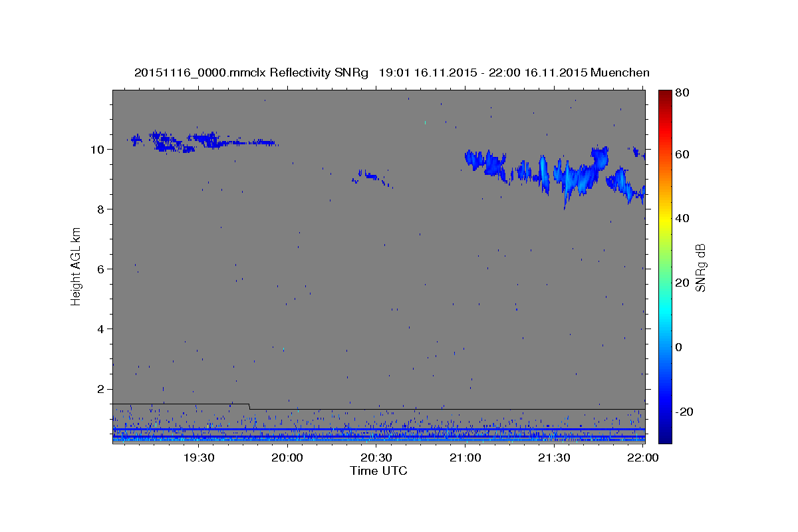This screenshot has height=532, width=798.
Task: Click the 'Height AGL km' axis label
Action: click(76, 266)
